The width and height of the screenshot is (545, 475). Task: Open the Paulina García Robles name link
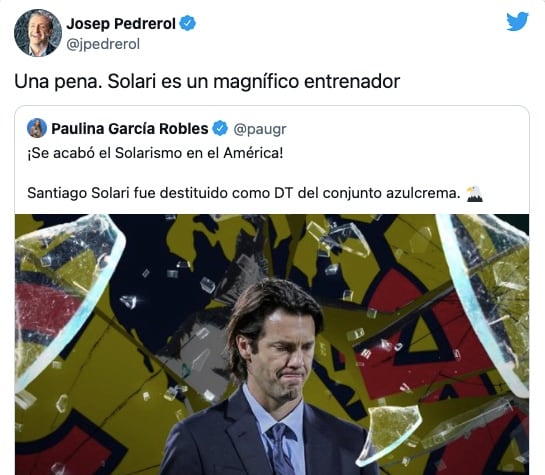[x=130, y=129]
